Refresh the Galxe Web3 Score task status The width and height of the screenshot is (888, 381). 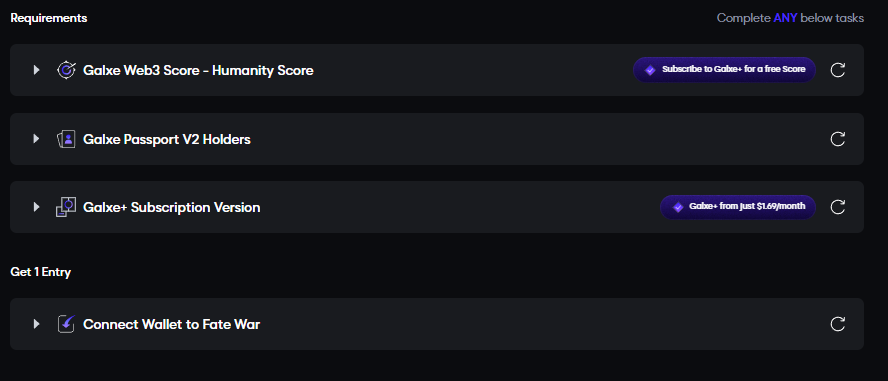tap(838, 70)
